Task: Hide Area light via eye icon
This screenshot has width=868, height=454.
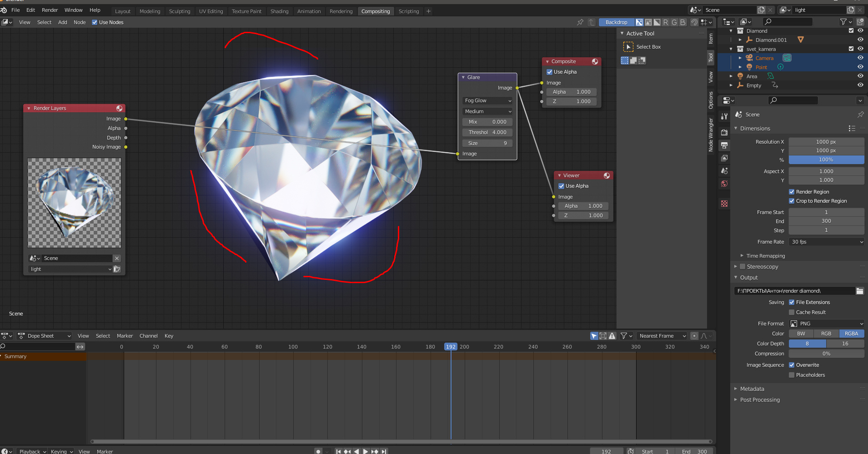Action: click(x=860, y=76)
